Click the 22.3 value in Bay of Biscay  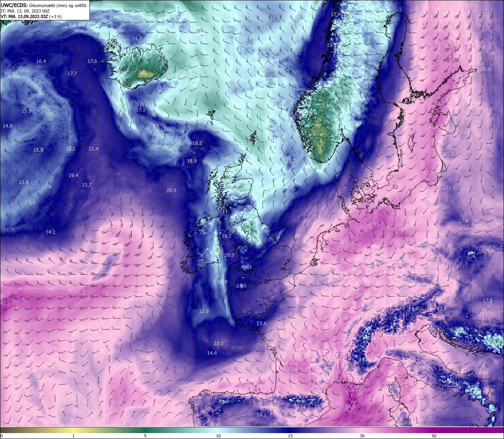[x=219, y=343]
